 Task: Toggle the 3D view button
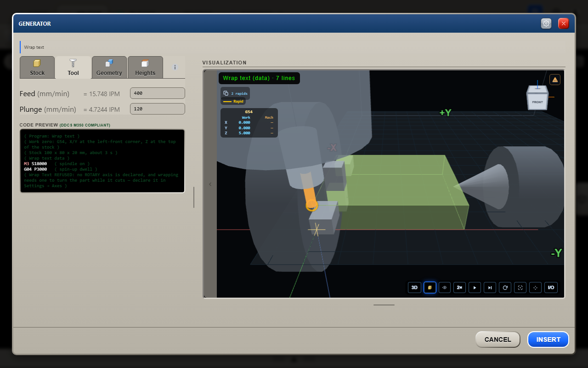[414, 287]
